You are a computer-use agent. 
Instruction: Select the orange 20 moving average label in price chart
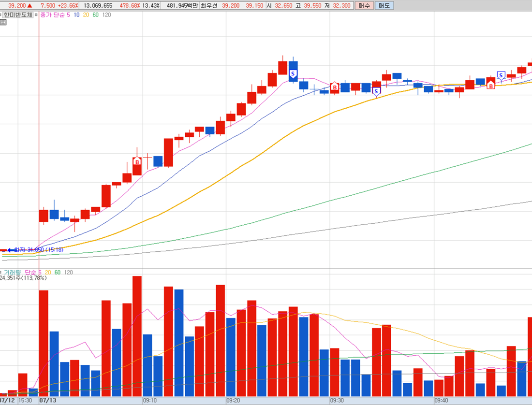[86, 15]
